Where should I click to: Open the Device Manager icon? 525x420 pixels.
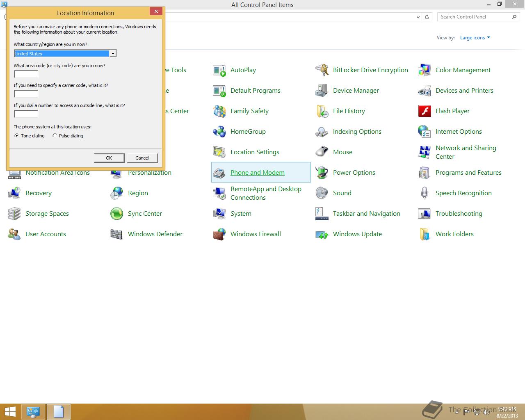pos(322,91)
